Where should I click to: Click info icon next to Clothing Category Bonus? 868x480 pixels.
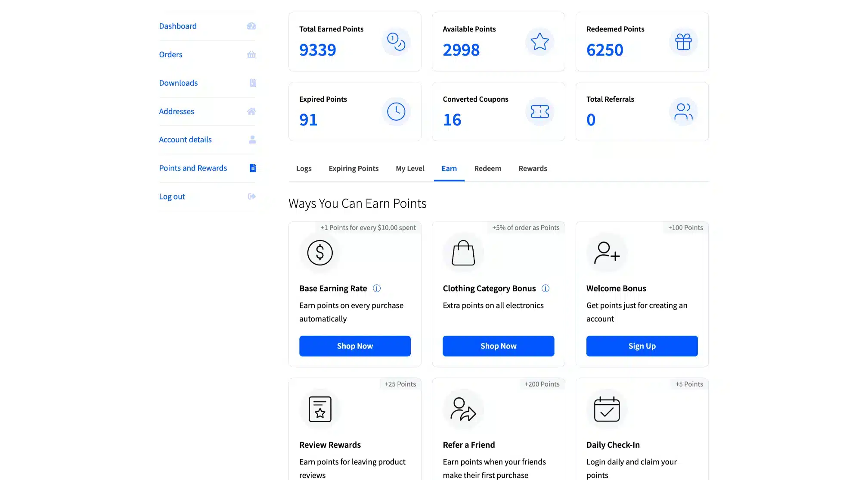[546, 289]
